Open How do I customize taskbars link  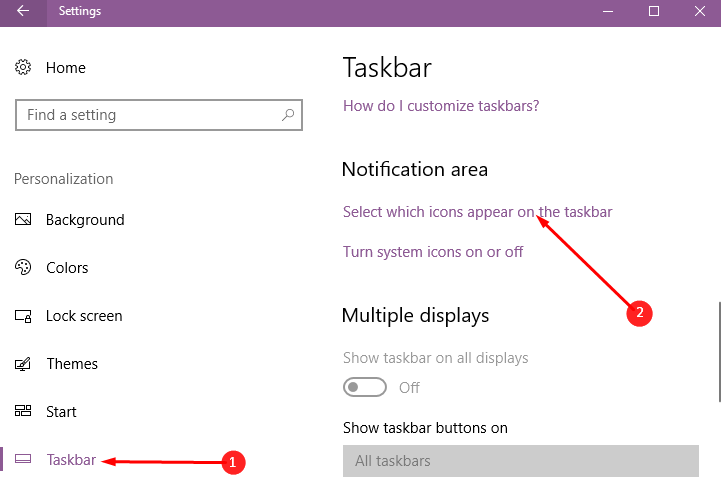coord(441,106)
